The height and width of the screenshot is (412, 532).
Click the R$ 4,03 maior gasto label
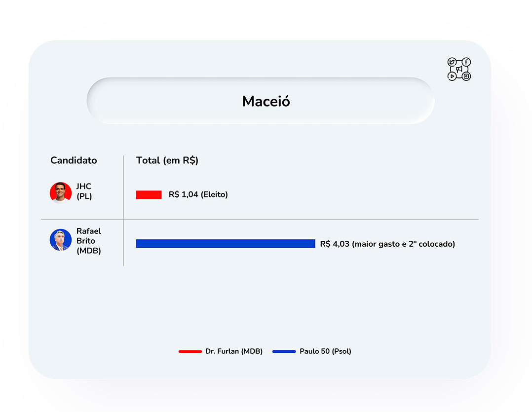point(387,244)
